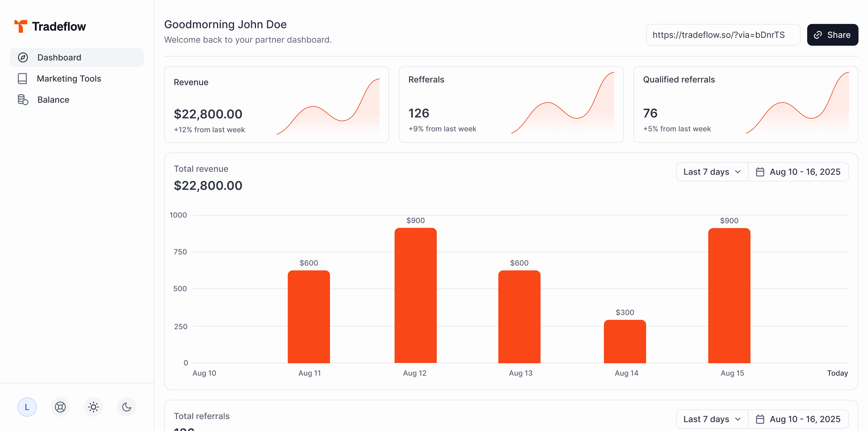Click calendar icon in Total revenue date range
This screenshot has height=431, width=868.
(760, 172)
